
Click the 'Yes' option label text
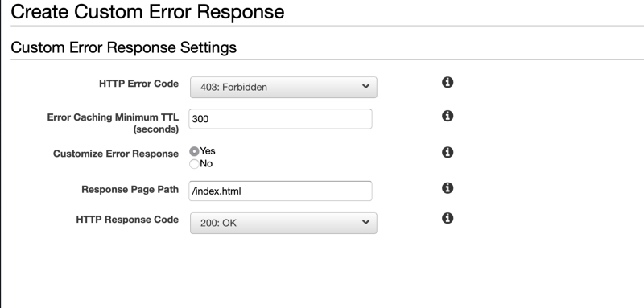point(208,151)
